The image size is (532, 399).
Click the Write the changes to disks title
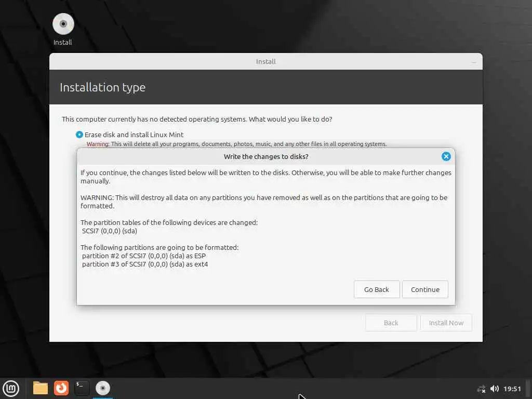tap(266, 157)
